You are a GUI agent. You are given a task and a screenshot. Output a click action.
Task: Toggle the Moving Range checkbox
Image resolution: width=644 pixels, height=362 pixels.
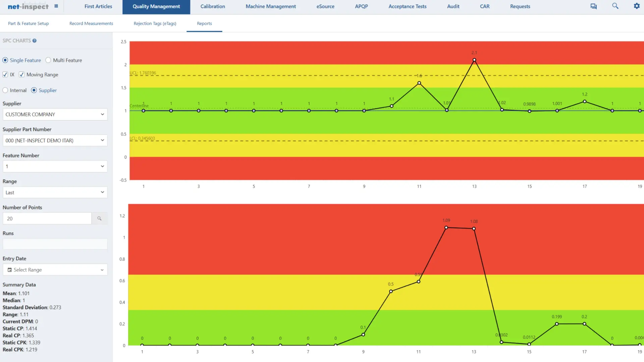[21, 74]
